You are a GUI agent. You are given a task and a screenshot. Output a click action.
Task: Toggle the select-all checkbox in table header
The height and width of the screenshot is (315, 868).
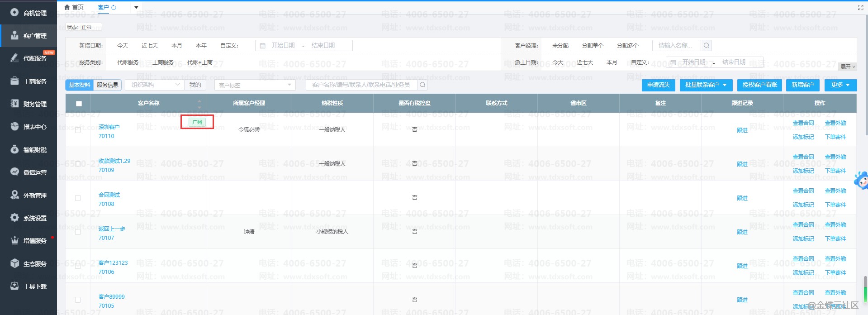pos(79,103)
